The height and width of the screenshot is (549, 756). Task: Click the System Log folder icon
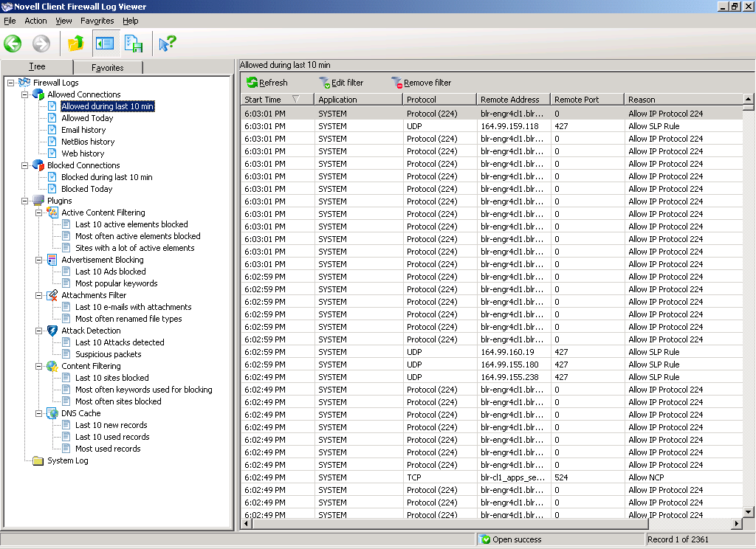38,460
